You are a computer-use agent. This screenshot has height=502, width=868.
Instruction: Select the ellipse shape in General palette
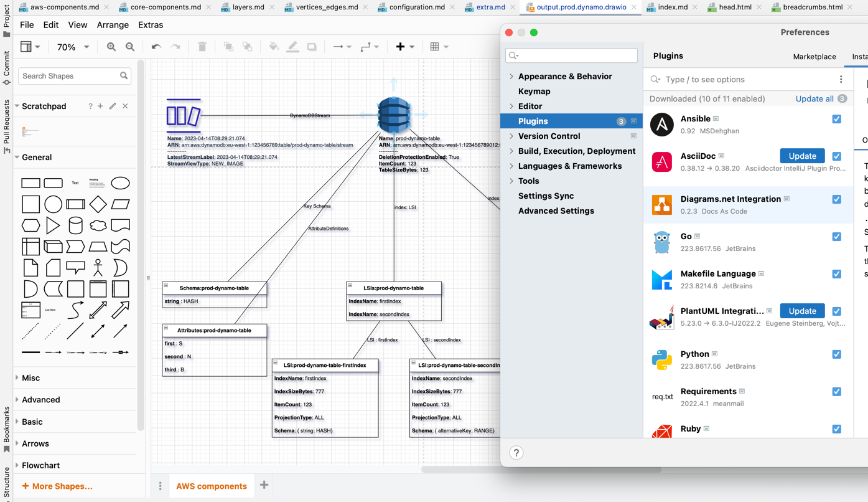click(x=120, y=183)
